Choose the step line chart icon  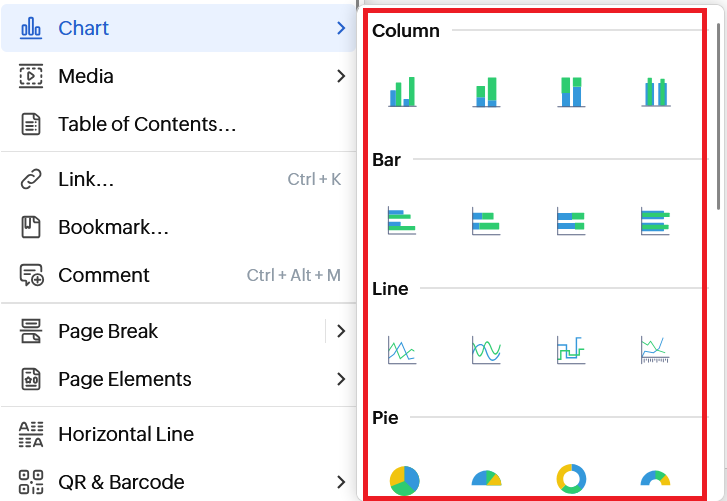571,350
